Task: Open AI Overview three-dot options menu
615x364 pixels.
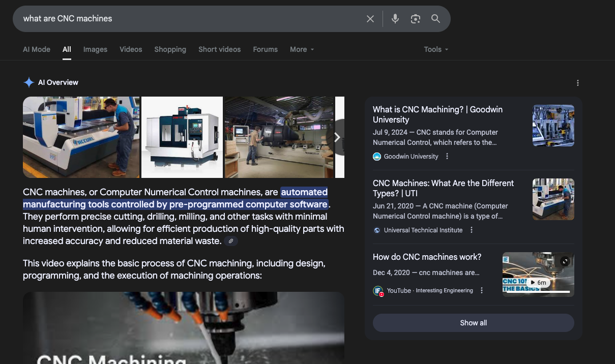Action: click(577, 83)
